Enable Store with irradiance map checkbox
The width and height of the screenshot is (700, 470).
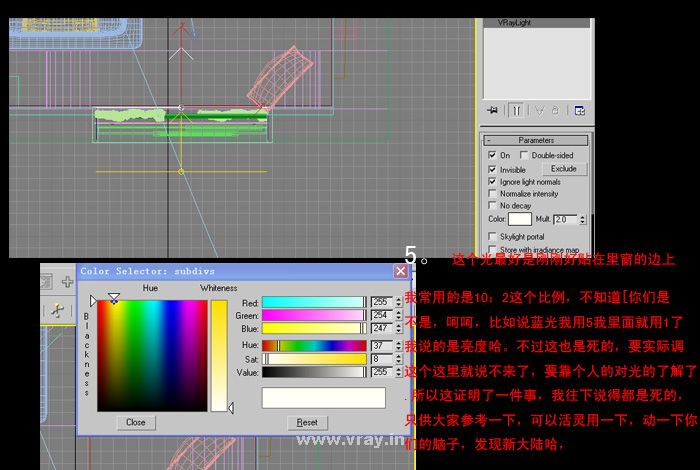click(x=492, y=249)
